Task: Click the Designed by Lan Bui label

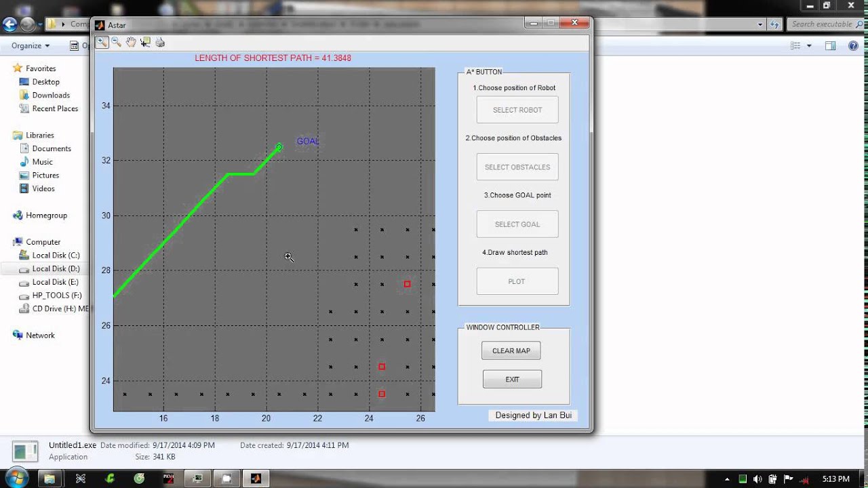Action: pos(534,415)
